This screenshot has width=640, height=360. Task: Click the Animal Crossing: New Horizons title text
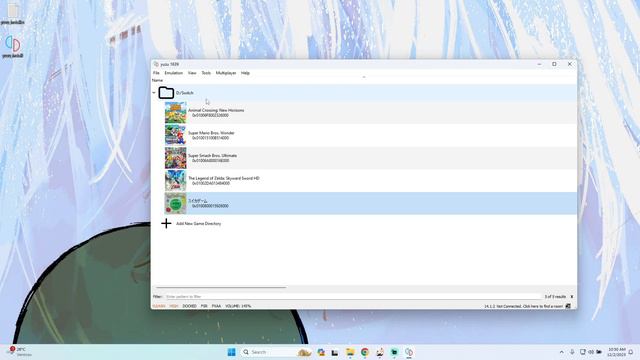[216, 110]
